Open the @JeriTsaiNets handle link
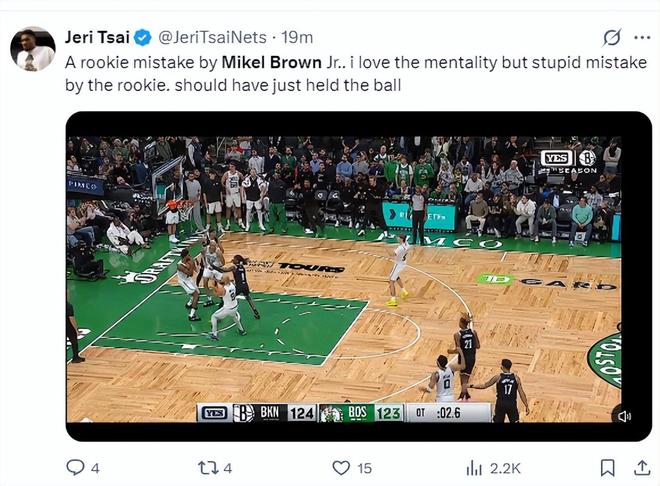660x486 pixels. (x=212, y=37)
